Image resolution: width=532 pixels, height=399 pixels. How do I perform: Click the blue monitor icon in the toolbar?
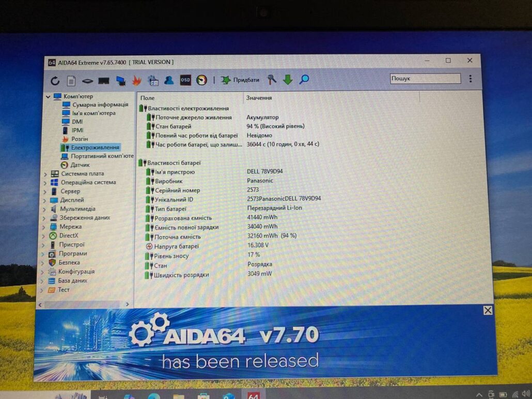click(120, 81)
